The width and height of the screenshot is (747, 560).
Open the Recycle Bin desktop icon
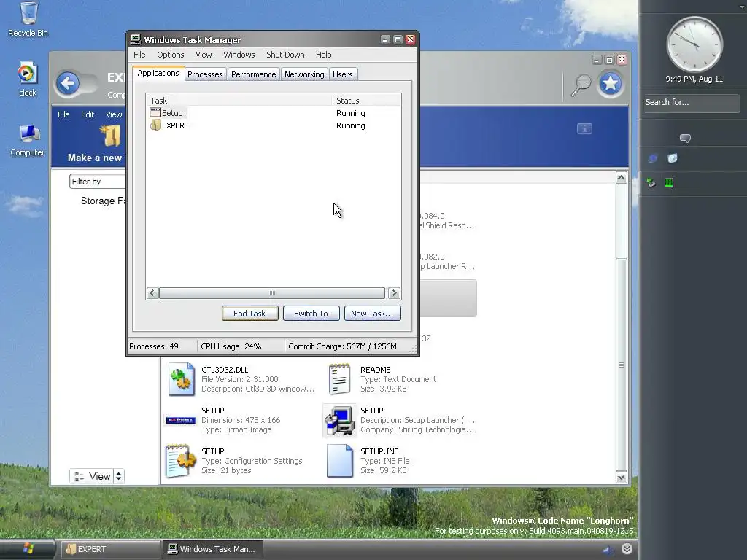tap(28, 19)
